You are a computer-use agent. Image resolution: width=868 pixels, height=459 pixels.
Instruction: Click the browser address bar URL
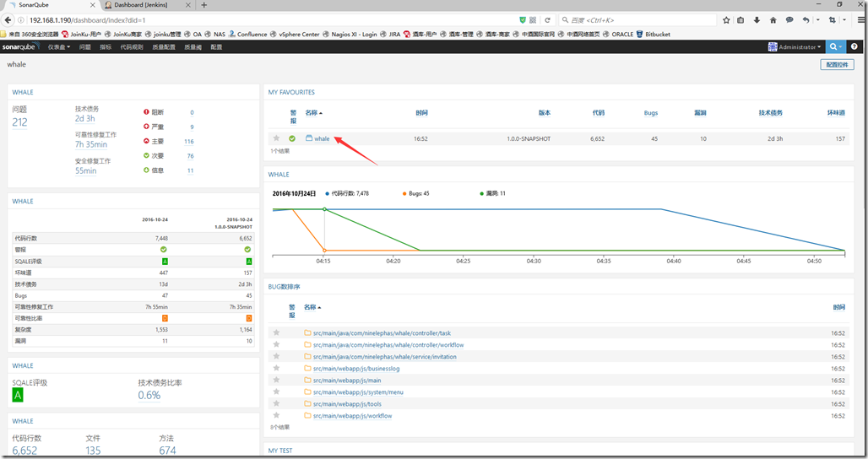(x=88, y=20)
